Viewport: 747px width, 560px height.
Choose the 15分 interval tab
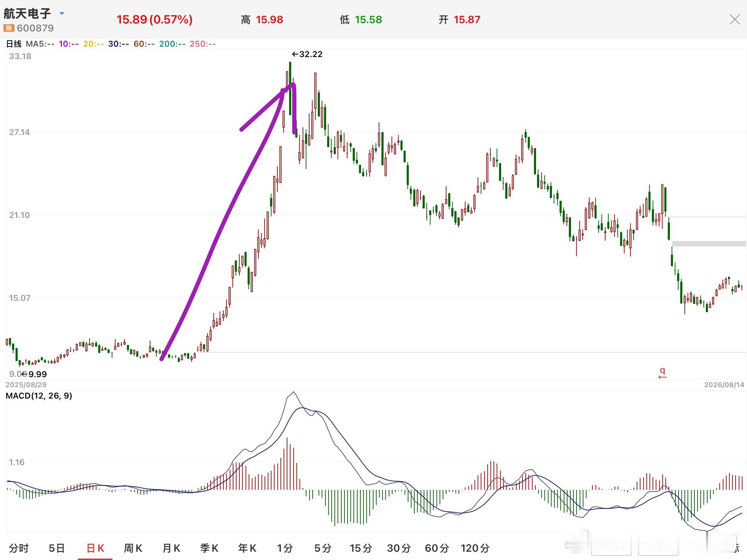pyautogui.click(x=361, y=548)
